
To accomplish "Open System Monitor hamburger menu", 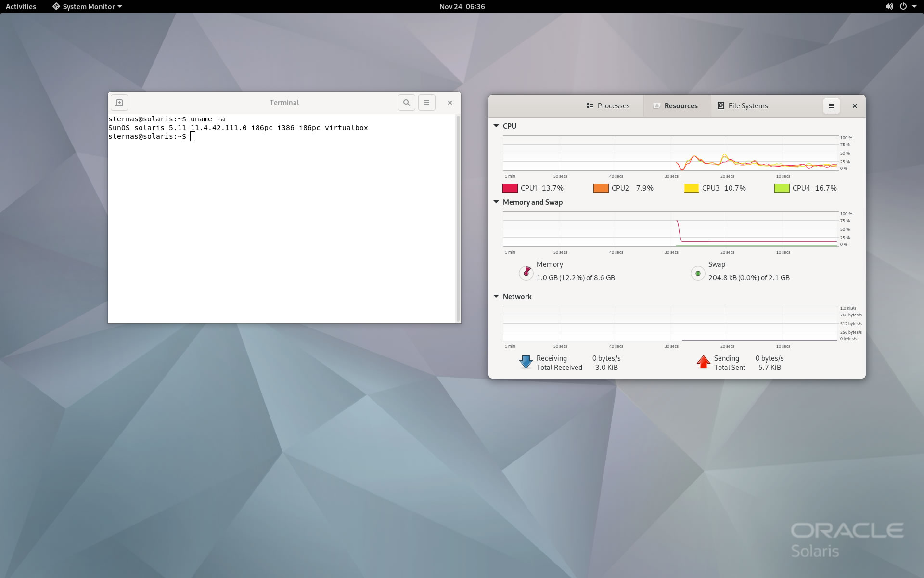I will tap(832, 106).
